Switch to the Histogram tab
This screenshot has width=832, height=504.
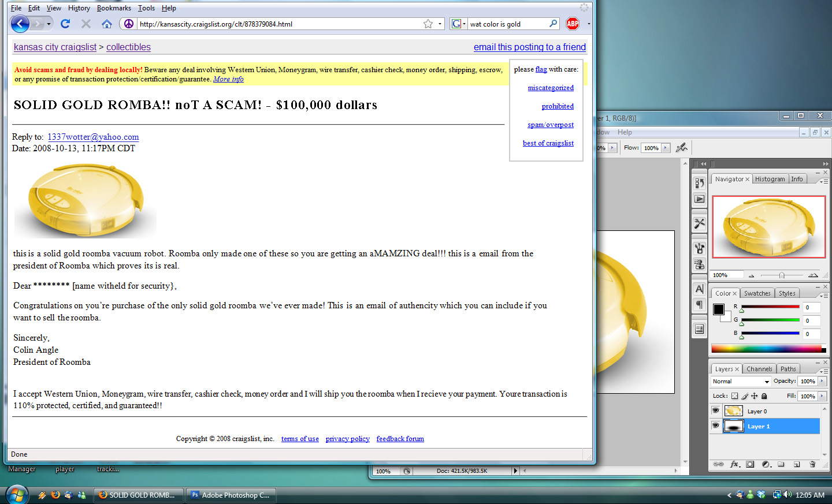click(x=770, y=179)
